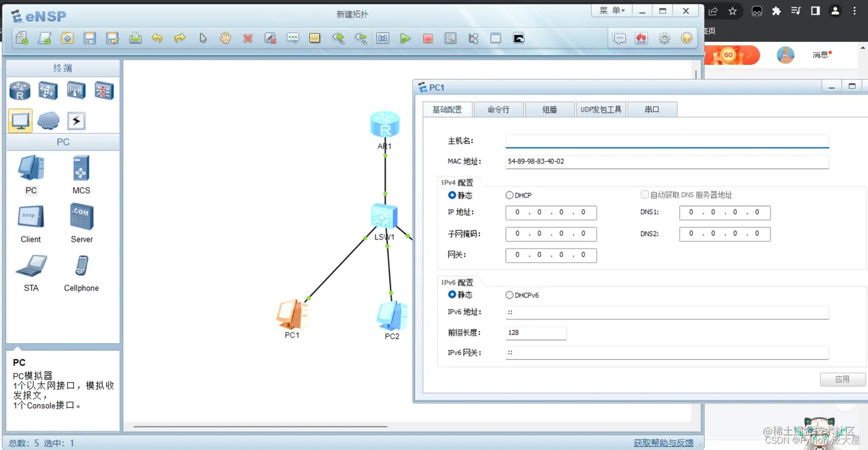This screenshot has width=868, height=450.
Task: Select the cloud device category
Action: tap(48, 121)
